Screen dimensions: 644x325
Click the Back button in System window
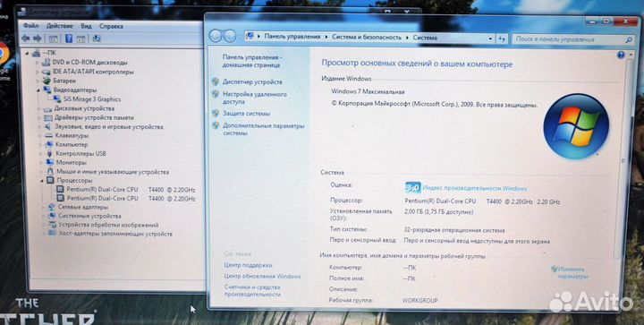click(x=216, y=36)
